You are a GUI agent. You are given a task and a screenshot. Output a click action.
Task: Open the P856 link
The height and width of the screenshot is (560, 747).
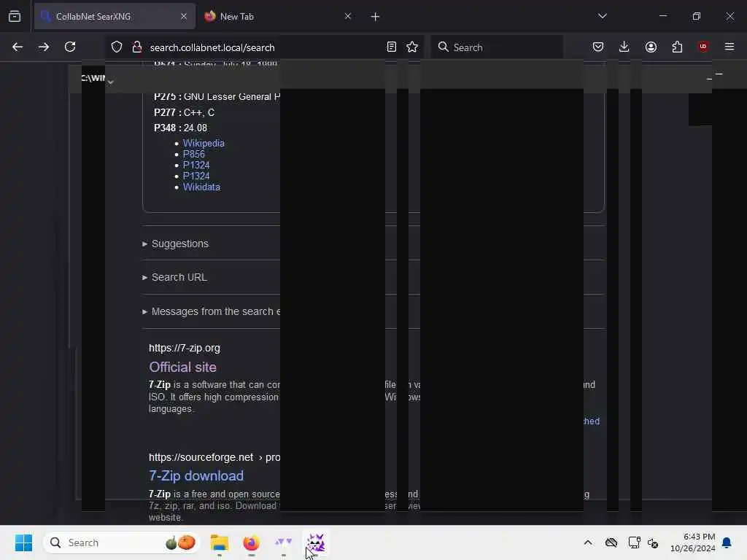pyautogui.click(x=194, y=155)
